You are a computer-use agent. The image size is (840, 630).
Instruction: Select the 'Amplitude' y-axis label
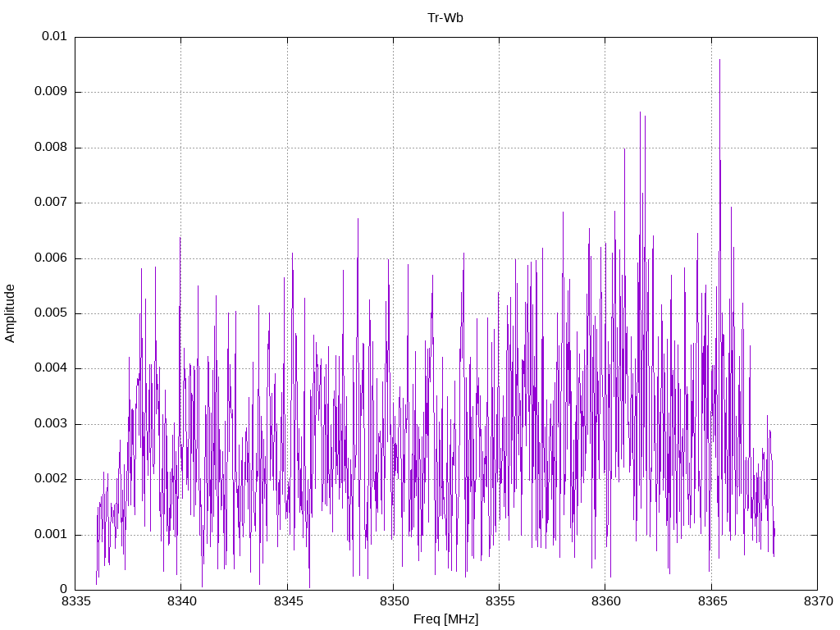pyautogui.click(x=10, y=313)
